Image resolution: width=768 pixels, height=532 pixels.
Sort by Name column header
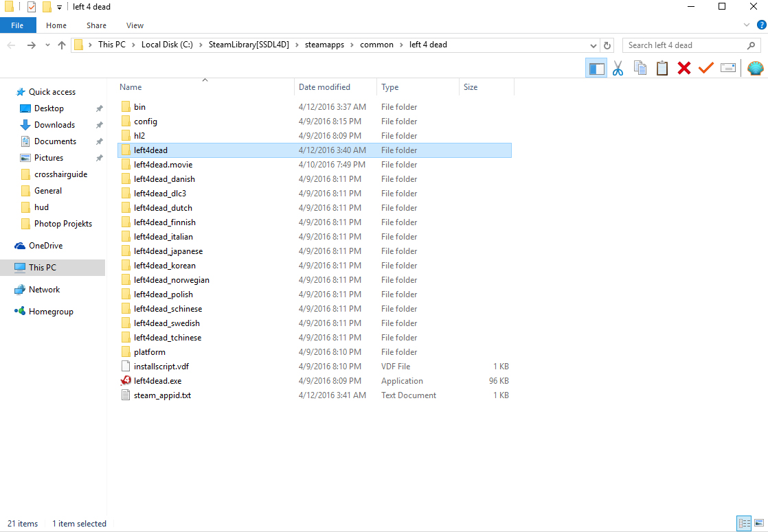pyautogui.click(x=205, y=87)
